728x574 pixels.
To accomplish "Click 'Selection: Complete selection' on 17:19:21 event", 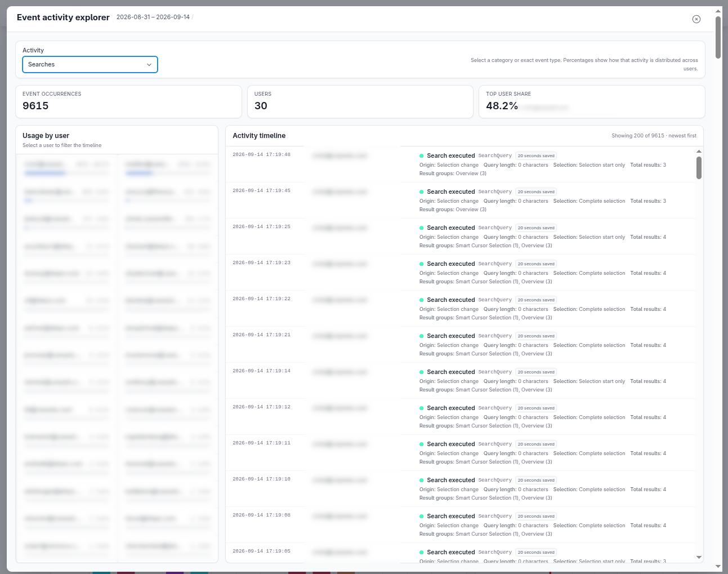I will (x=589, y=345).
